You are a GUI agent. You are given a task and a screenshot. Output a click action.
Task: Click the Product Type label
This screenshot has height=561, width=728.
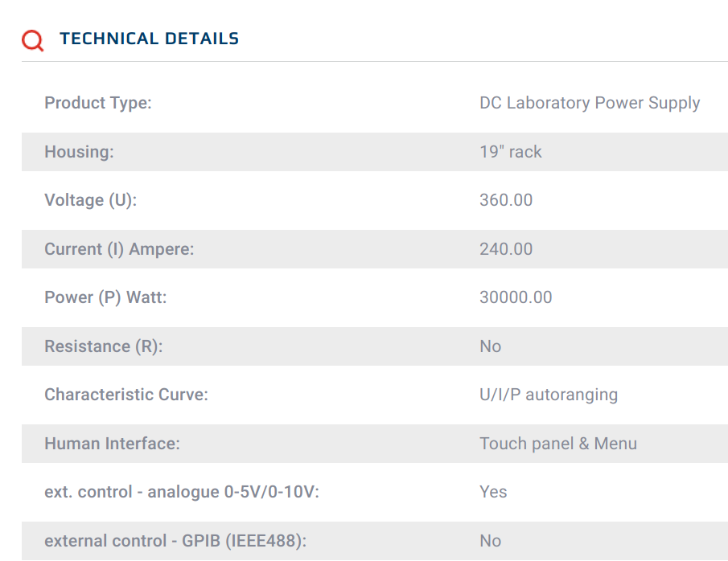coord(98,103)
